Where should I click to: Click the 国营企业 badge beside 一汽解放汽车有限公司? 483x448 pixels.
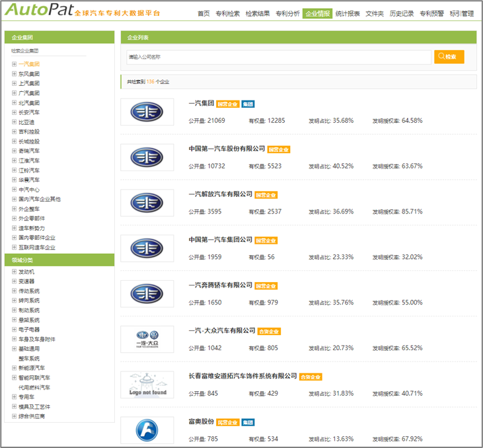point(266,195)
